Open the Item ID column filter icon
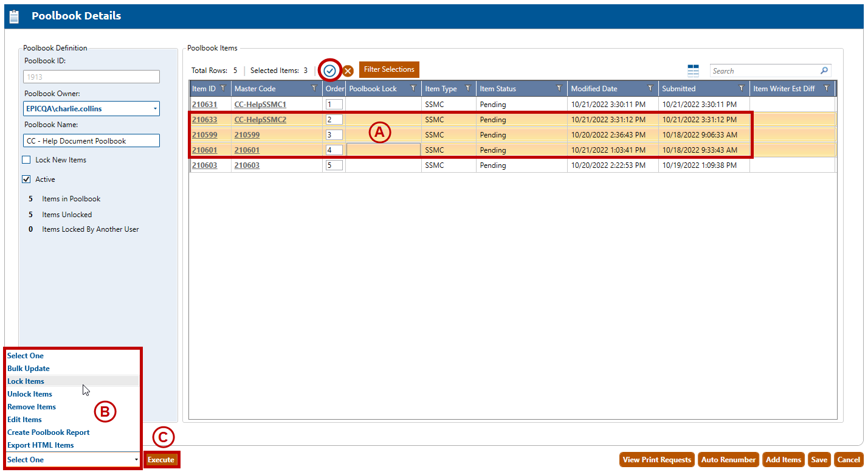This screenshot has width=868, height=472. (222, 89)
